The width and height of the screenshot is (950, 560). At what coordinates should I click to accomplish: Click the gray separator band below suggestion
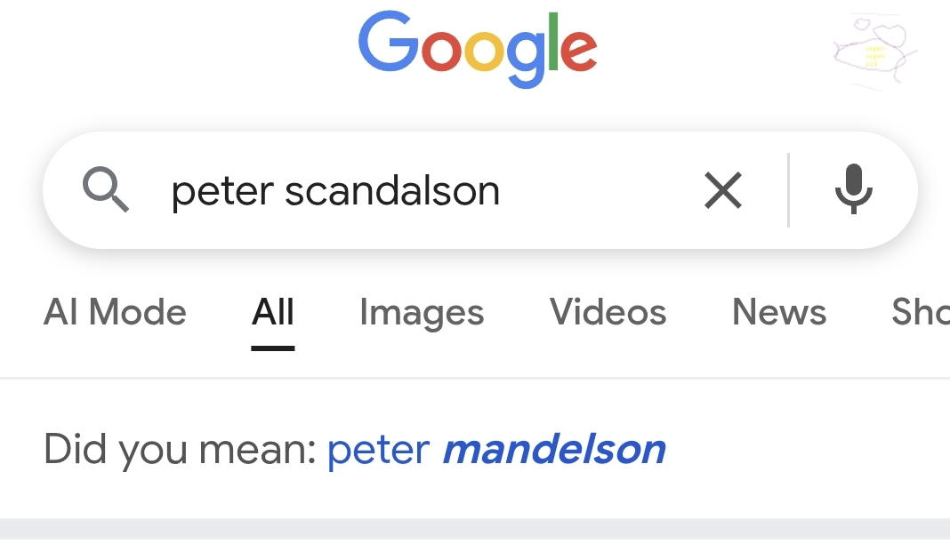[475, 528]
